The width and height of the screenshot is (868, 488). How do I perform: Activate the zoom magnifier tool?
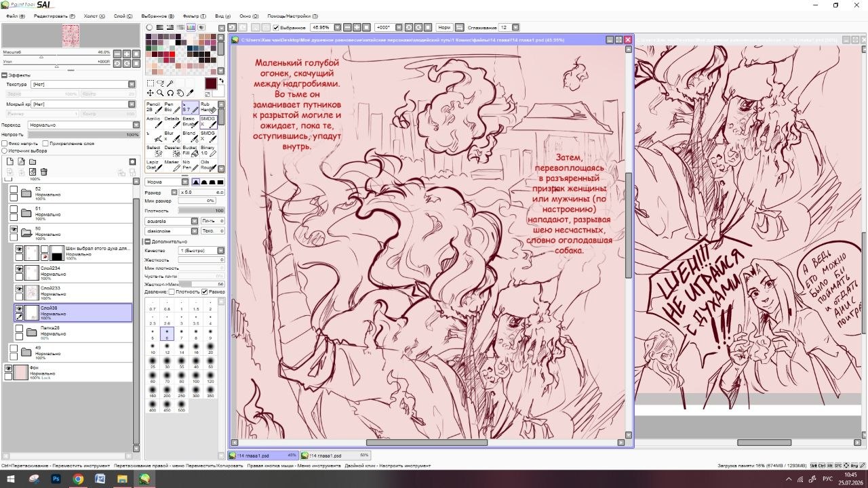(161, 93)
